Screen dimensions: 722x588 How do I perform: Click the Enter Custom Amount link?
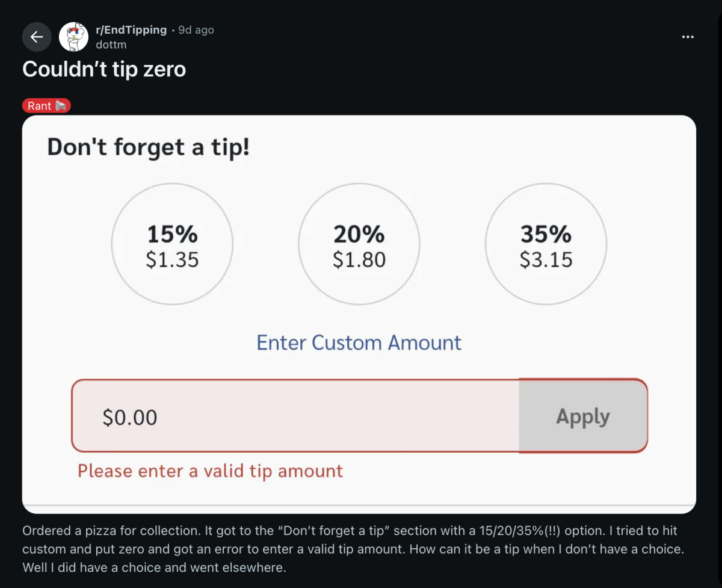[359, 342]
